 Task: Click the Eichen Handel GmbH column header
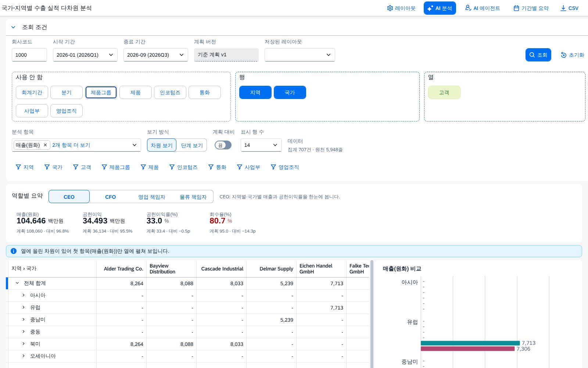point(322,269)
